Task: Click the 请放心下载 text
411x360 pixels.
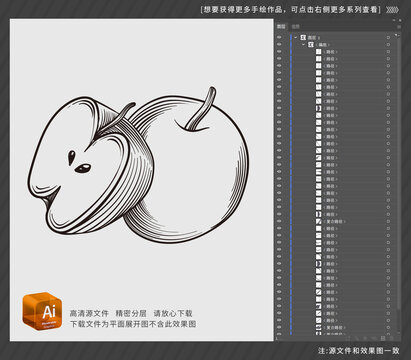Action: click(x=173, y=313)
